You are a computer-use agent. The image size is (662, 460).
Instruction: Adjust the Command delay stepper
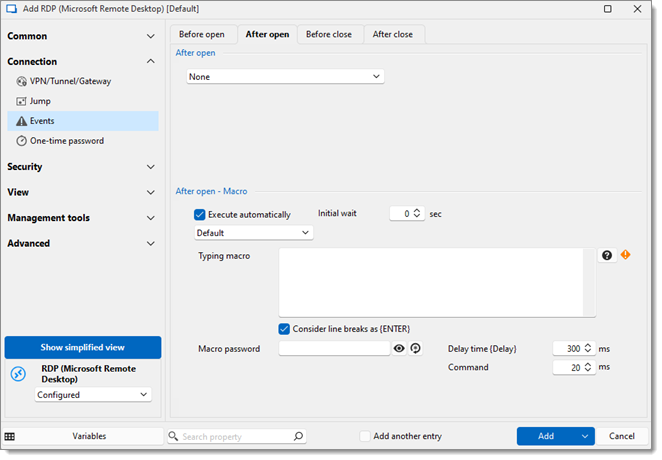click(588, 367)
